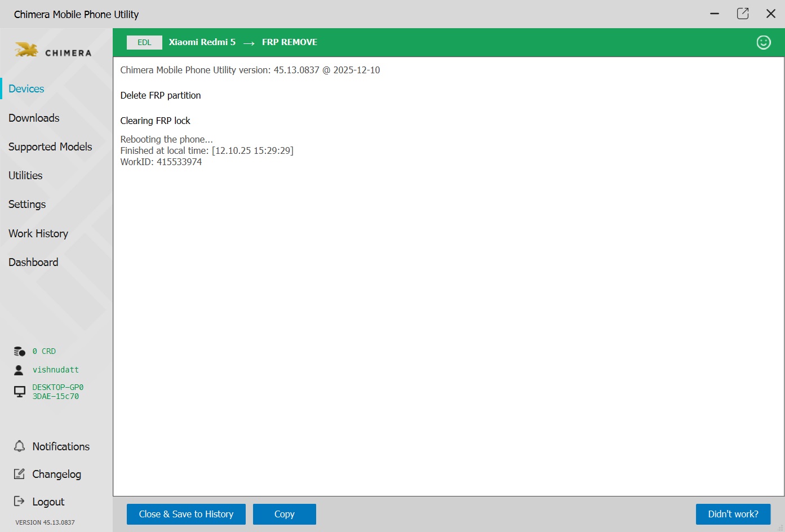Click the credits coins icon
This screenshot has height=532, width=785.
(19, 351)
